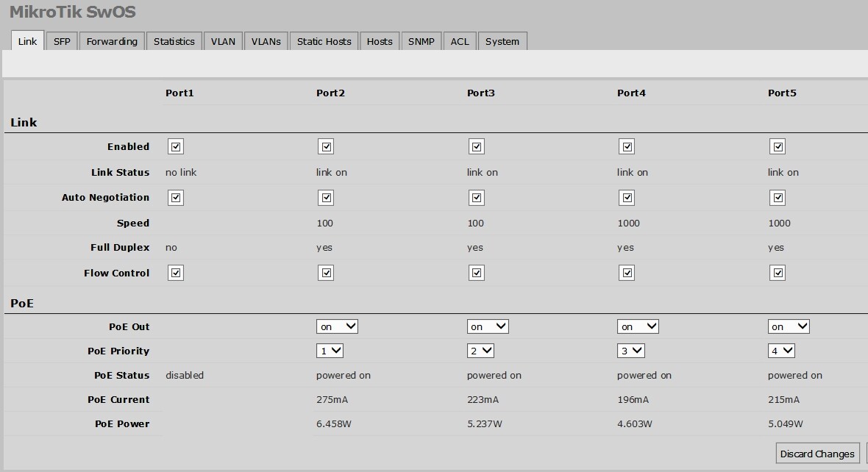868x472 pixels.
Task: Uncheck Enabled for Port5
Action: point(778,147)
